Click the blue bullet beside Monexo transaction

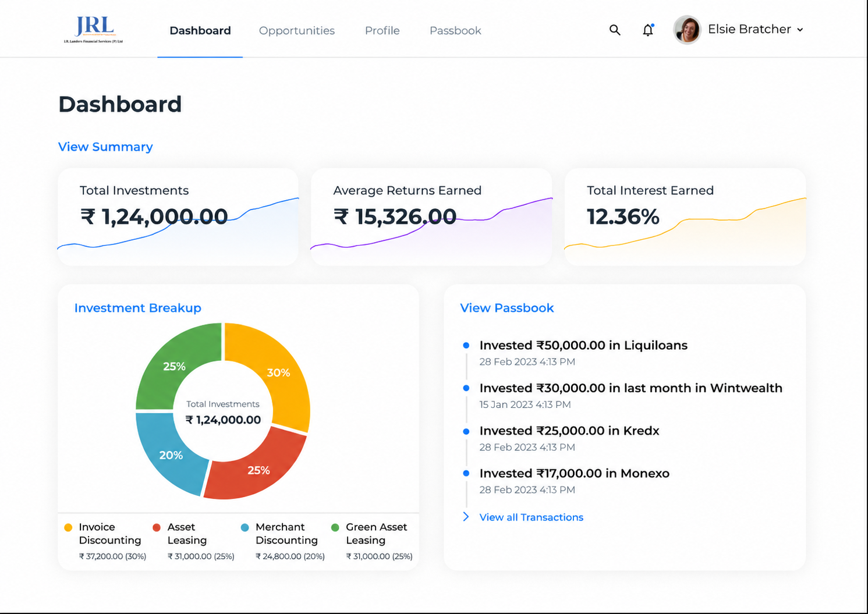[466, 474]
